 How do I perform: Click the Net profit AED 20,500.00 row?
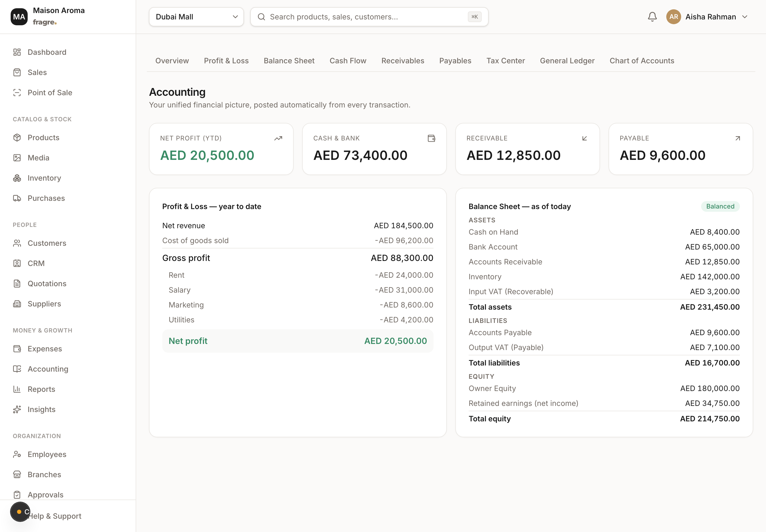(x=298, y=341)
